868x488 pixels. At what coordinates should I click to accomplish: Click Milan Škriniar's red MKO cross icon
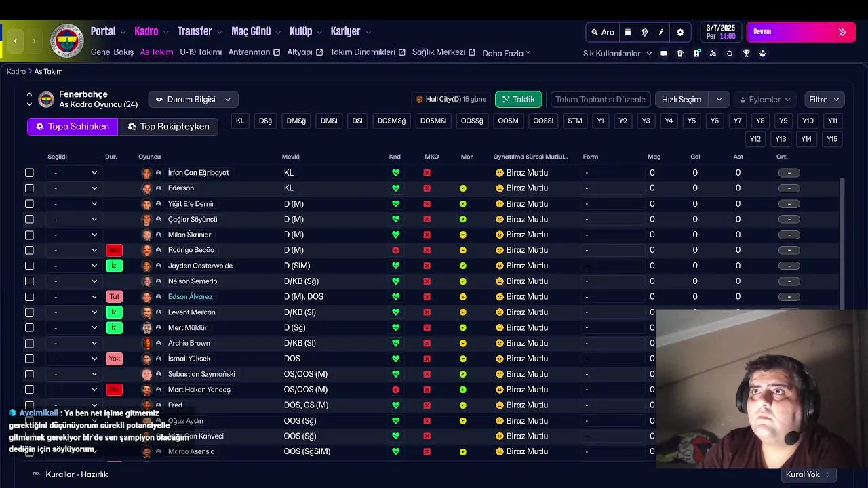pyautogui.click(x=427, y=235)
